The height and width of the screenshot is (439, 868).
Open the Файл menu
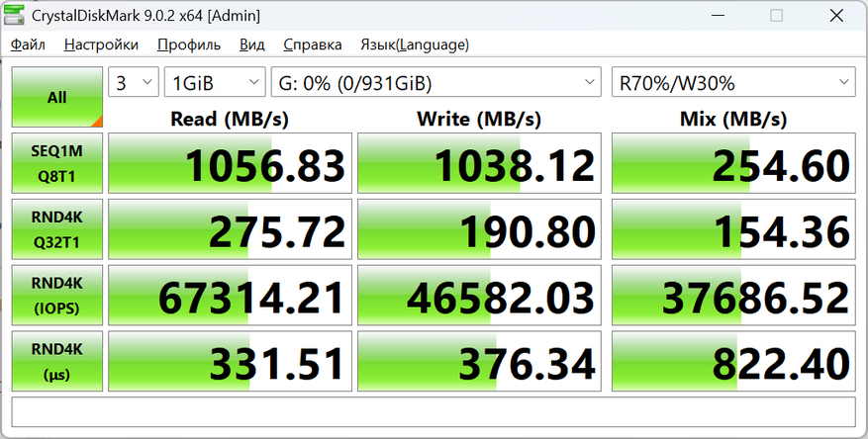[28, 44]
